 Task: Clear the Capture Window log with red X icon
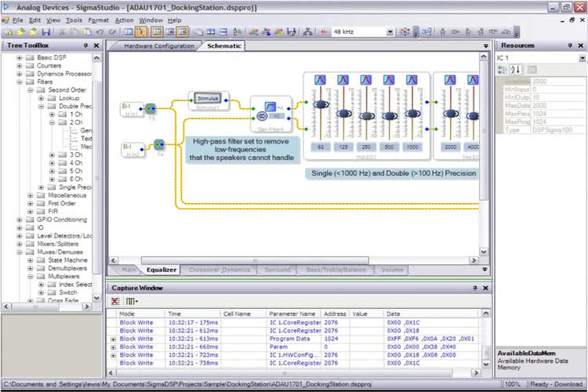(115, 301)
